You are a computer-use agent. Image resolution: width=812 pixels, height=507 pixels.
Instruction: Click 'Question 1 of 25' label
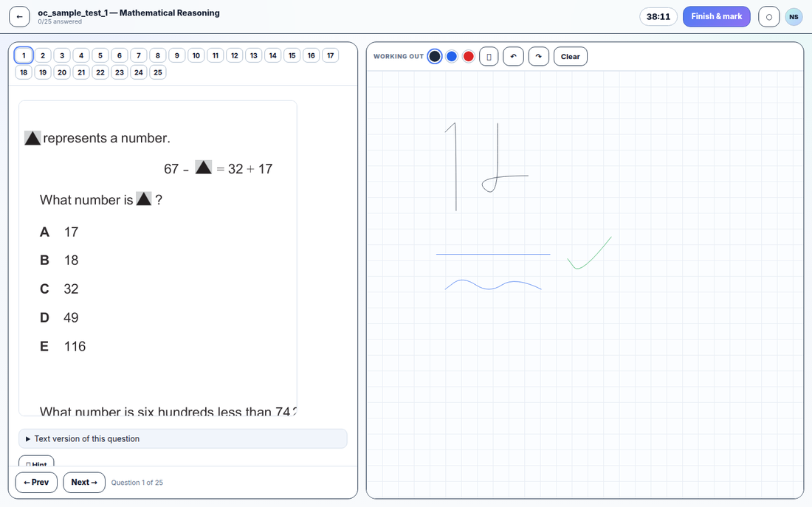point(137,482)
